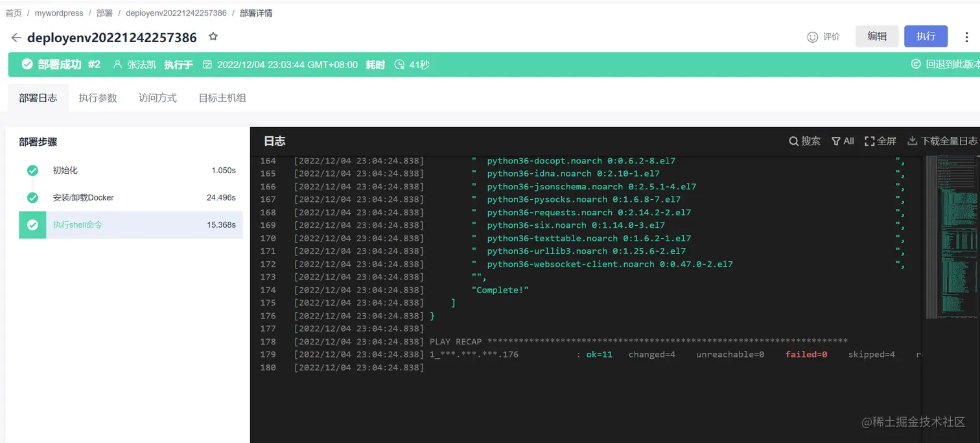Click the 1_***.***.***.176 host entry

[474, 355]
